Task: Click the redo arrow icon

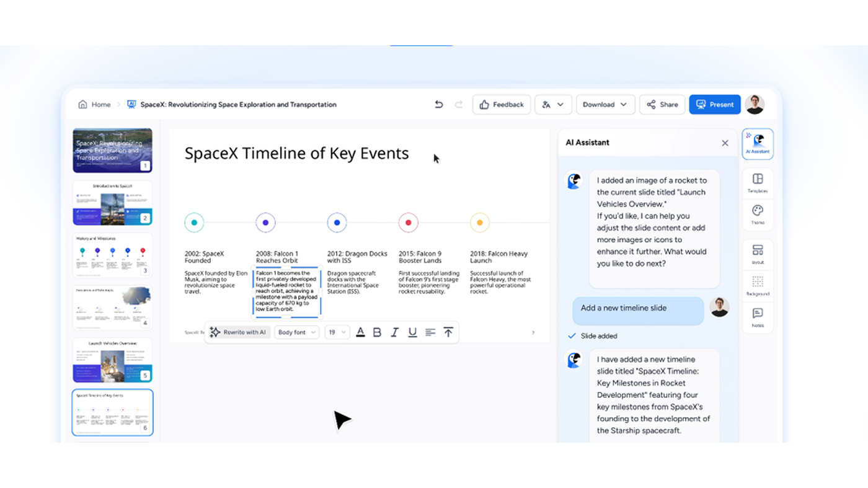Action: click(459, 105)
